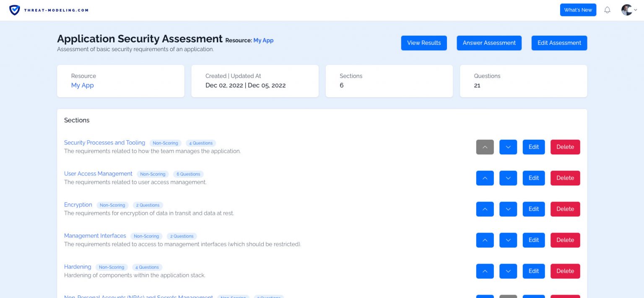Click Edit Assessment
This screenshot has height=298, width=644.
(559, 43)
